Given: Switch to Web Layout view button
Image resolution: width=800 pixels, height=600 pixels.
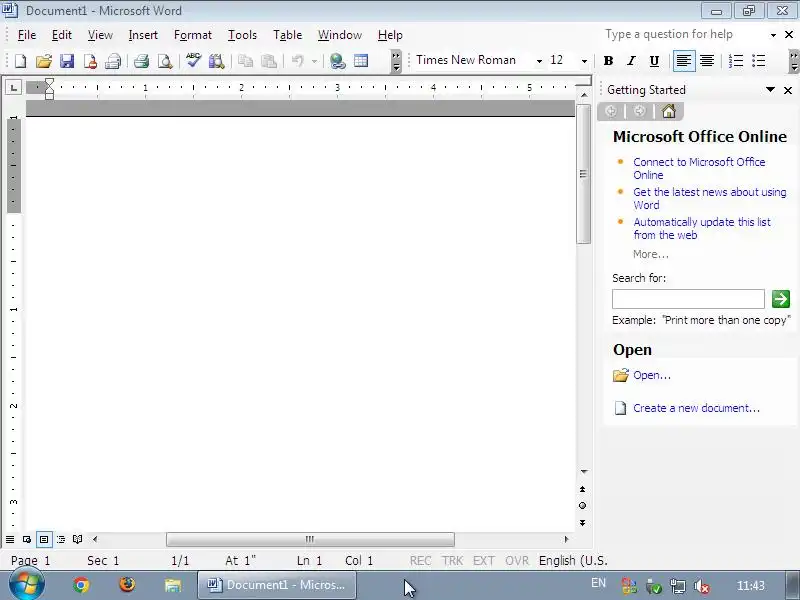Looking at the screenshot, I should [x=27, y=539].
